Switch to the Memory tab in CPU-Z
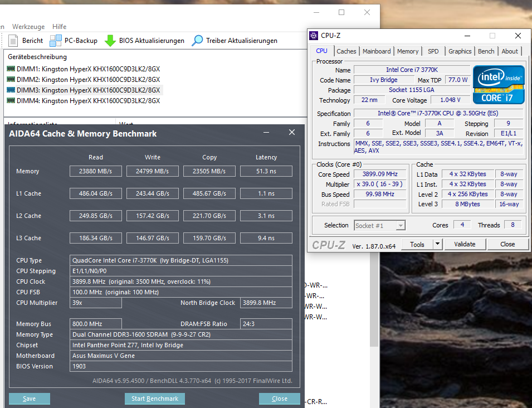 [408, 51]
